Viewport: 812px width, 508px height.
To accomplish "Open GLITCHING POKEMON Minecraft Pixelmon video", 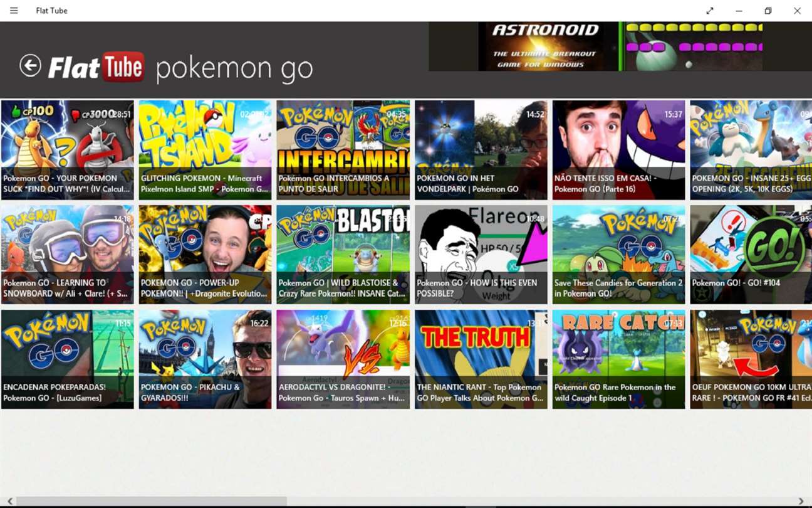I will [x=206, y=150].
